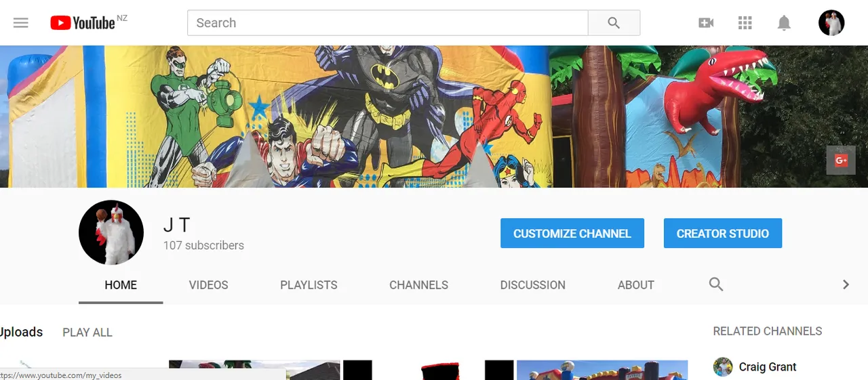Click PLAY ALL for uploads

[x=87, y=333]
